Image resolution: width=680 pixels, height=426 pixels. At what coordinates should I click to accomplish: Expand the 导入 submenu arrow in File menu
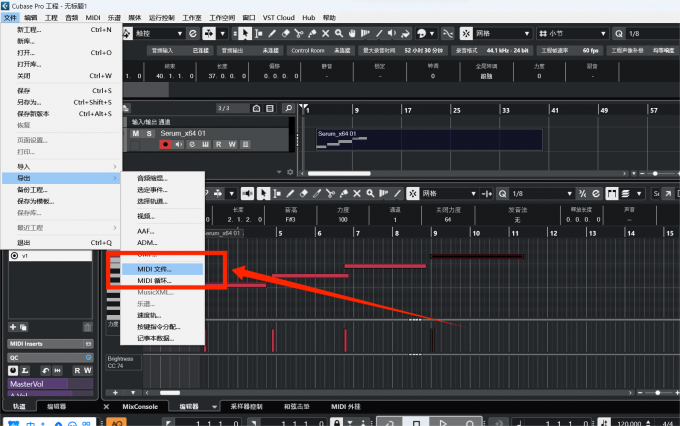point(114,167)
